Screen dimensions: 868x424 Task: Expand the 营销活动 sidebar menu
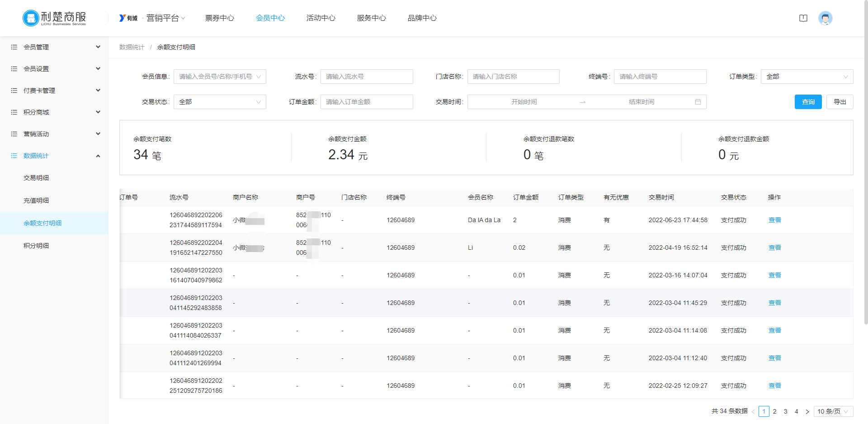(x=54, y=134)
